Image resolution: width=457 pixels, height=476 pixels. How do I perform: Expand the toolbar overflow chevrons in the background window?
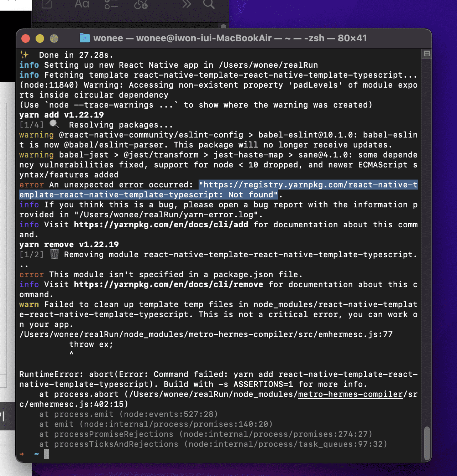coord(187,4)
